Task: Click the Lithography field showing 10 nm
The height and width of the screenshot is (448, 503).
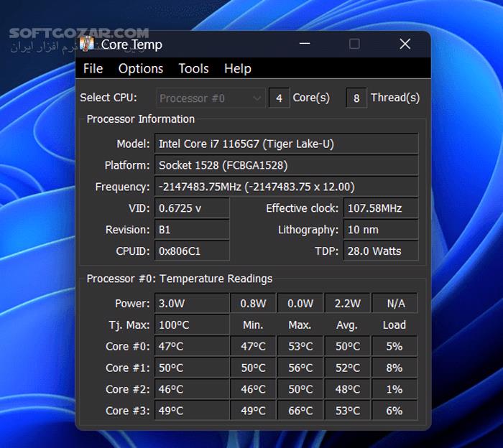Action: pyautogui.click(x=380, y=230)
